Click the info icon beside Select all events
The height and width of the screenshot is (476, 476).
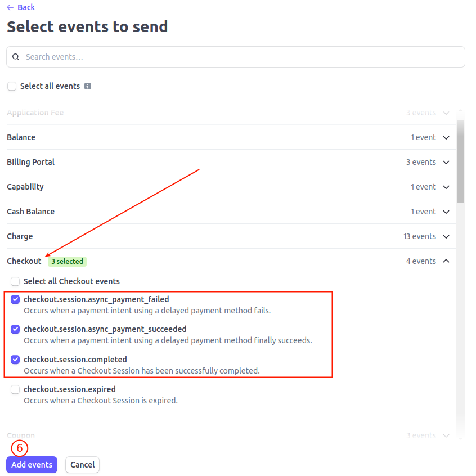click(88, 86)
